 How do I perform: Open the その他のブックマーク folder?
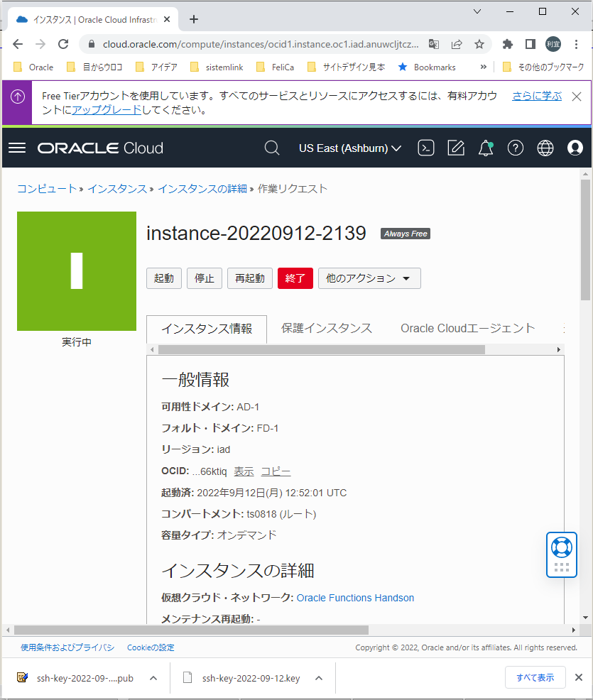[x=543, y=67]
